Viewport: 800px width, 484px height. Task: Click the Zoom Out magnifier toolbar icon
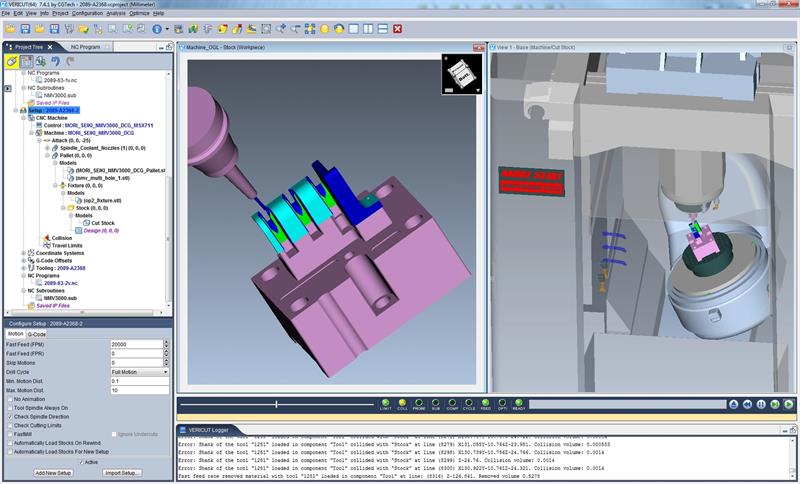point(295,29)
